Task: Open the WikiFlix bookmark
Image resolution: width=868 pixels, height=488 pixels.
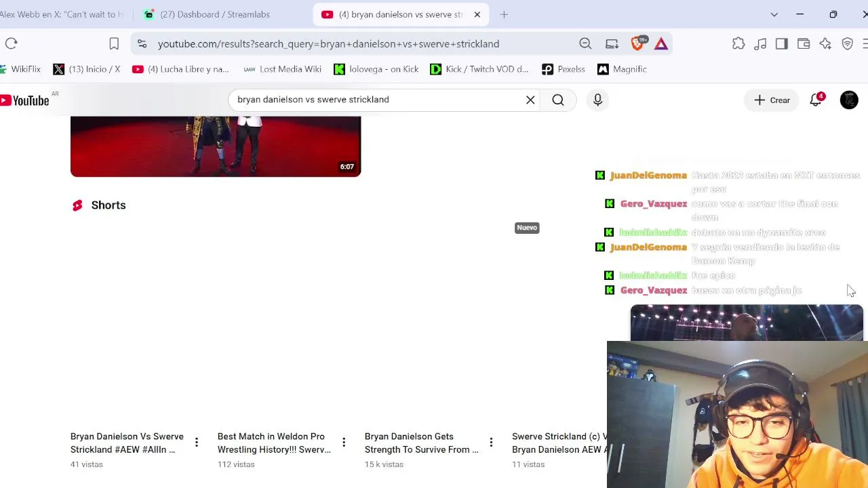Action: 20,69
